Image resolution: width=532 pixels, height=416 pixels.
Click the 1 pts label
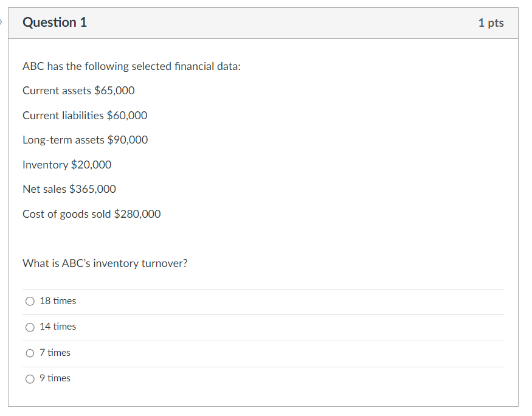click(x=491, y=23)
